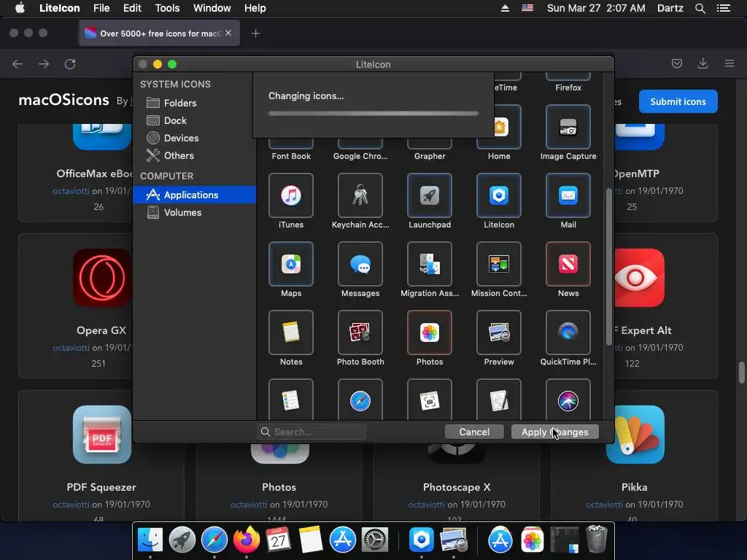Open the Opera GX icon card
This screenshot has width=747, height=560.
(x=76, y=306)
